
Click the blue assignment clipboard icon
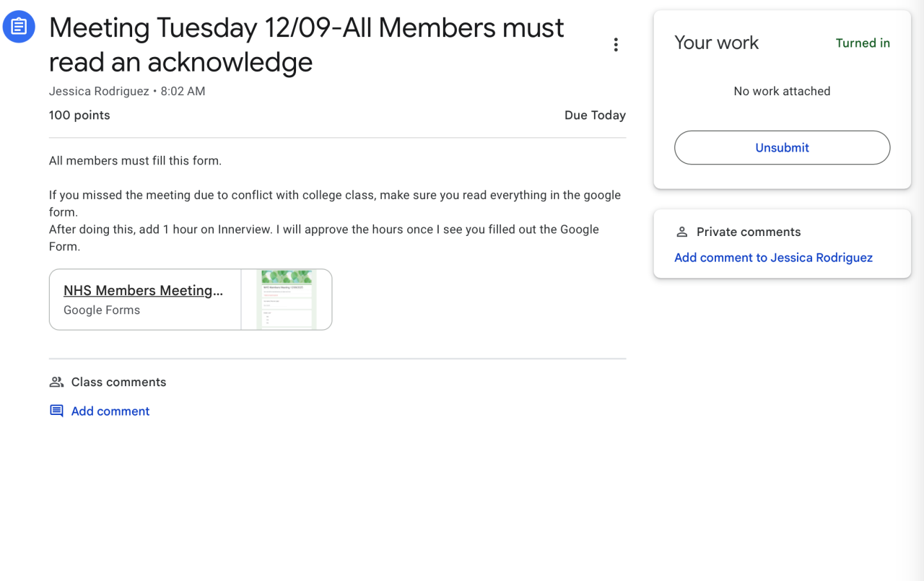pyautogui.click(x=19, y=27)
